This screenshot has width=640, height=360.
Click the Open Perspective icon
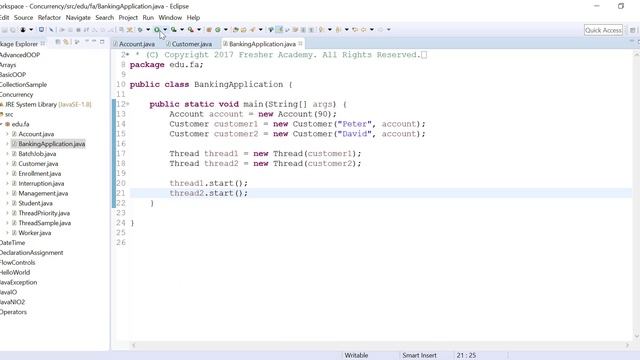(x=632, y=30)
